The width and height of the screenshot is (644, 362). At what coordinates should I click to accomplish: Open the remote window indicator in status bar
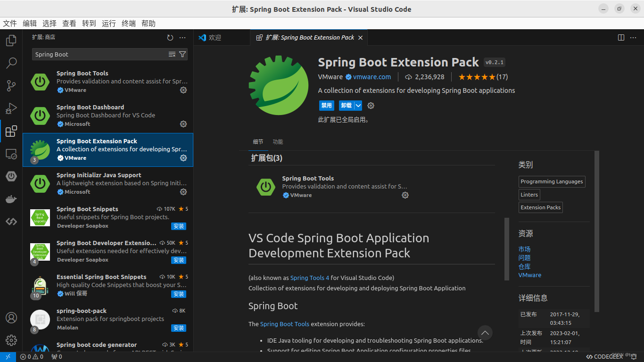(8, 357)
